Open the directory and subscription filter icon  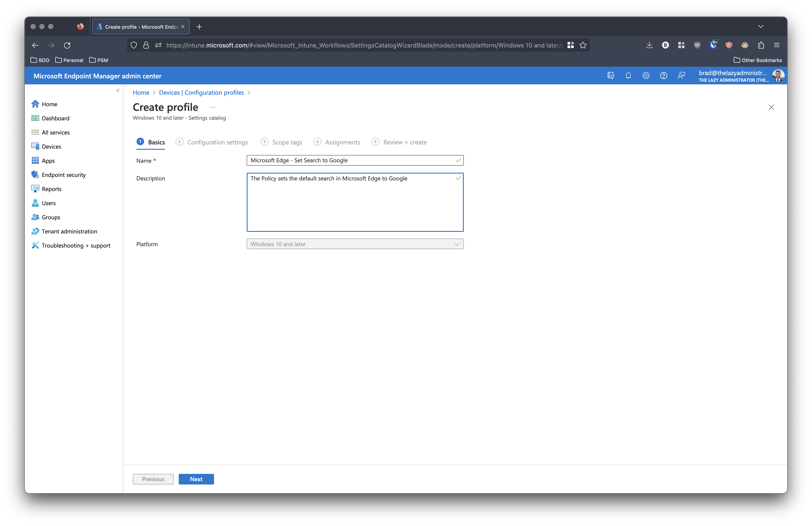[611, 76]
